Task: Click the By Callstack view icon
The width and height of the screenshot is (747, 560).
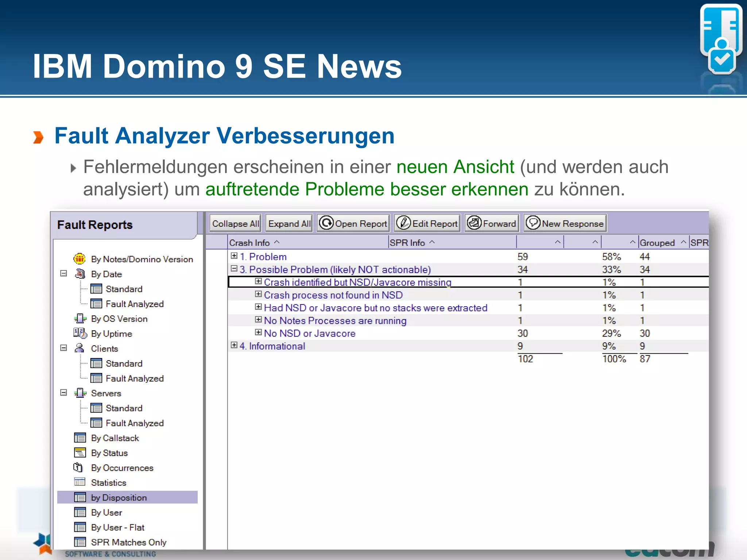Action: [x=80, y=437]
